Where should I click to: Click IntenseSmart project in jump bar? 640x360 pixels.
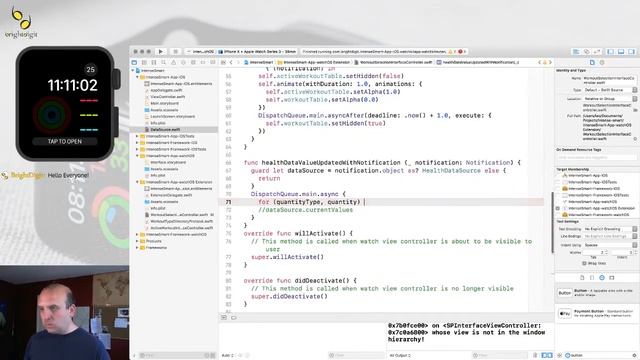coord(259,62)
